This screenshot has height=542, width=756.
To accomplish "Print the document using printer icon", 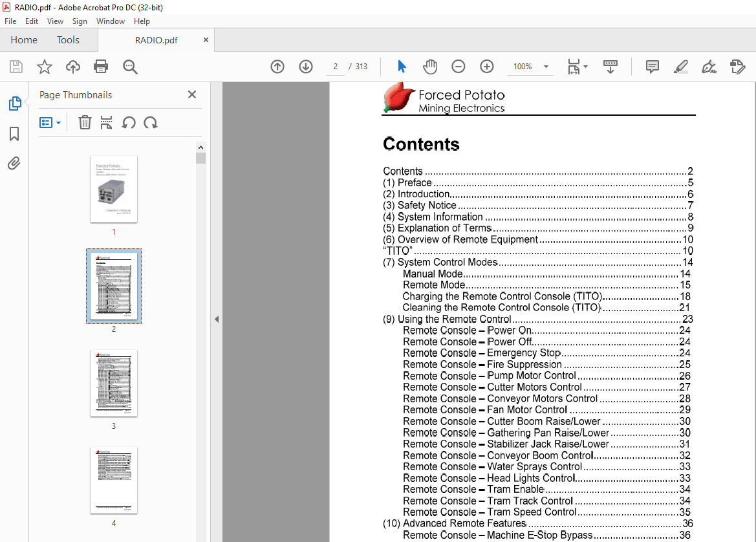I will (x=101, y=67).
